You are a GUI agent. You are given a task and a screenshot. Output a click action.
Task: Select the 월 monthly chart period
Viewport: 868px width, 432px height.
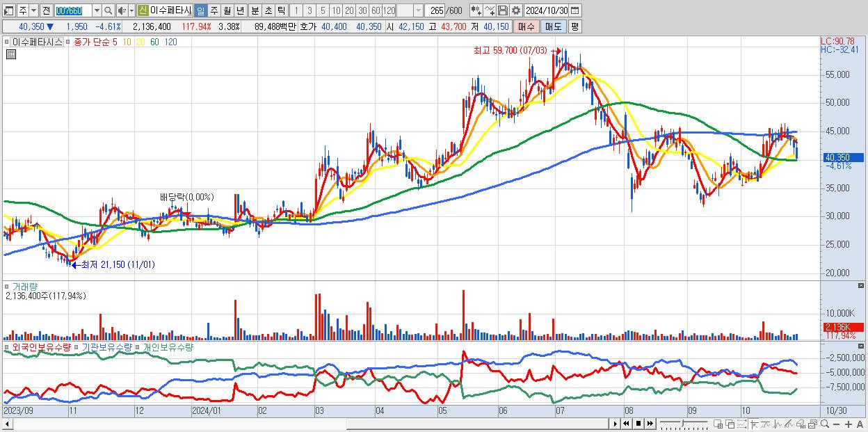(x=227, y=10)
